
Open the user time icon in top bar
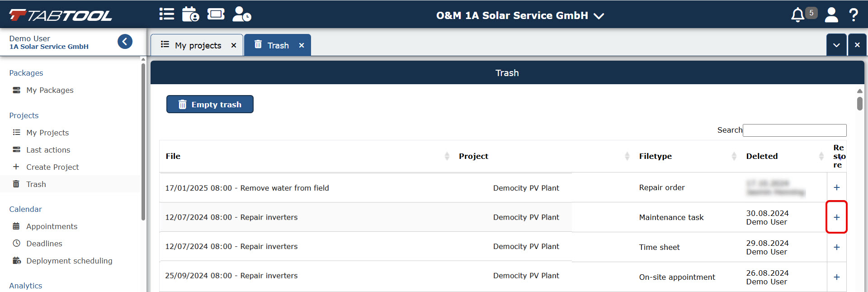pyautogui.click(x=242, y=14)
